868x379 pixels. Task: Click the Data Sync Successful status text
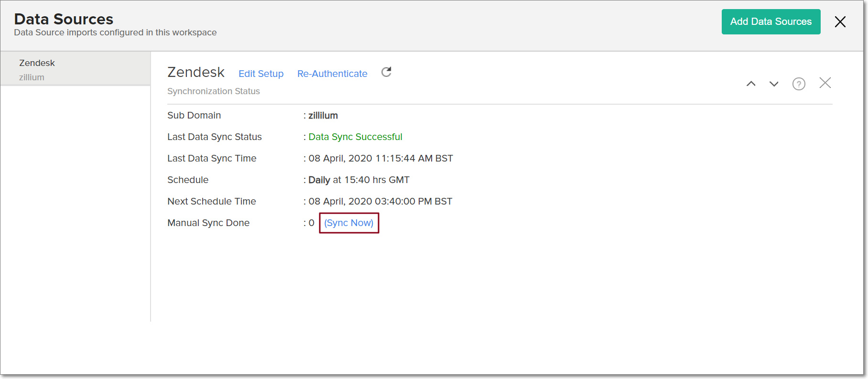tap(355, 137)
